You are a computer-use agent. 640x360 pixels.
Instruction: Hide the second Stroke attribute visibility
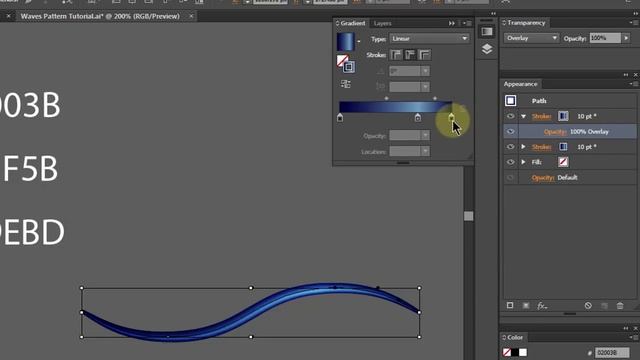click(511, 147)
